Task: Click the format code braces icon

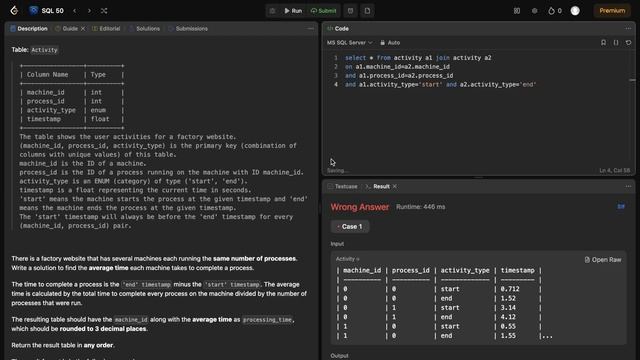Action: [616, 42]
